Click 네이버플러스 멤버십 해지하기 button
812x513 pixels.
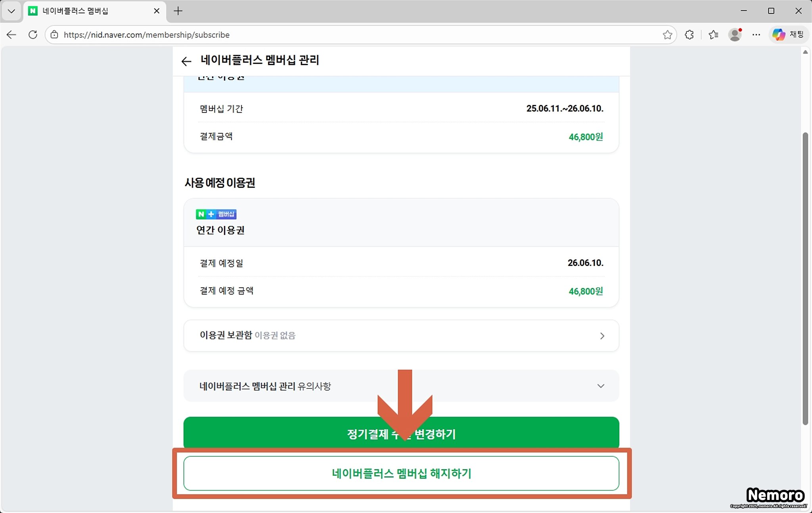[x=401, y=473]
